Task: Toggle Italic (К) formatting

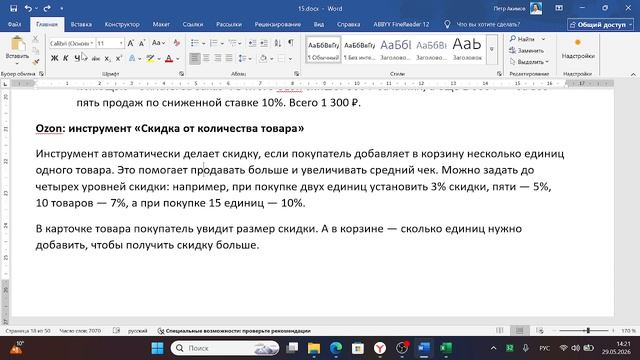Action: 66,59
